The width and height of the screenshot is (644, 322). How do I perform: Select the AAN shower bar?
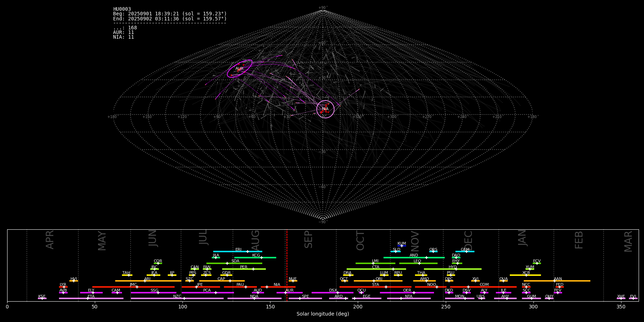pyautogui.click(x=557, y=281)
